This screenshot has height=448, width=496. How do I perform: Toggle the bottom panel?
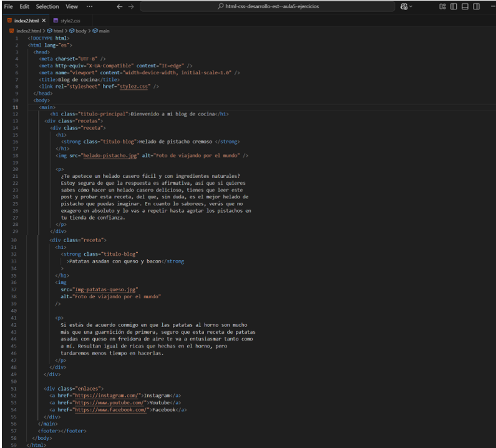pyautogui.click(x=465, y=6)
